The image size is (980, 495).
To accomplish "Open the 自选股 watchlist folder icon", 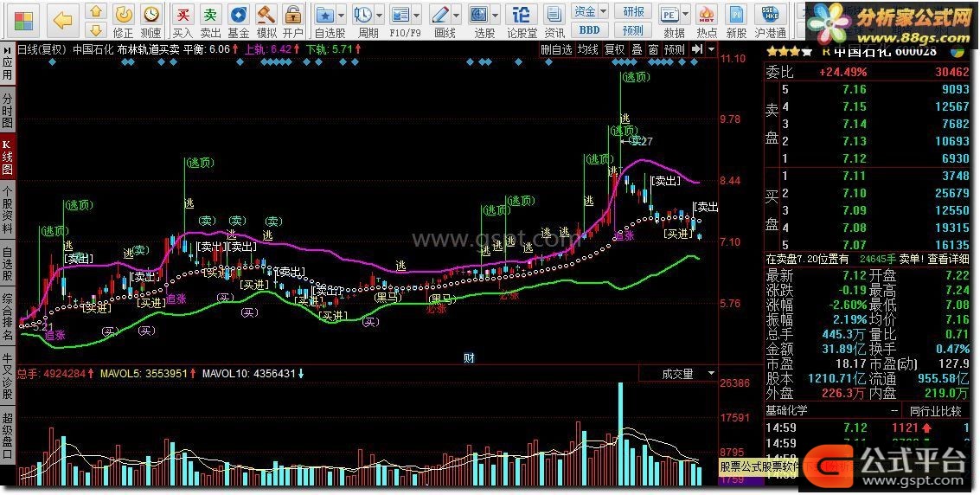I will (x=324, y=15).
